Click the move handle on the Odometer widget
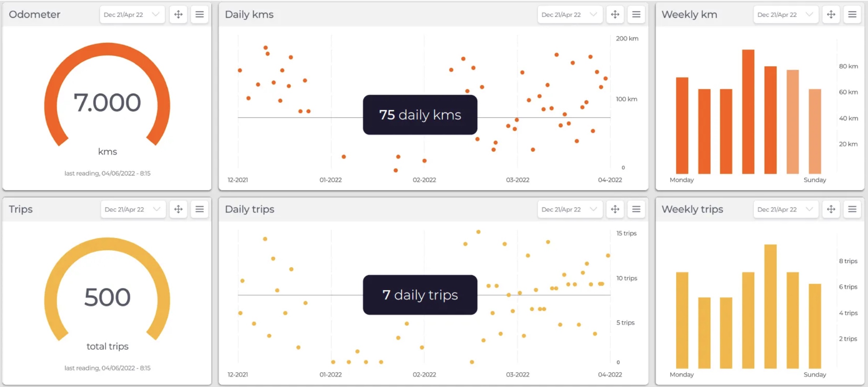Image resolution: width=868 pixels, height=387 pixels. click(178, 14)
